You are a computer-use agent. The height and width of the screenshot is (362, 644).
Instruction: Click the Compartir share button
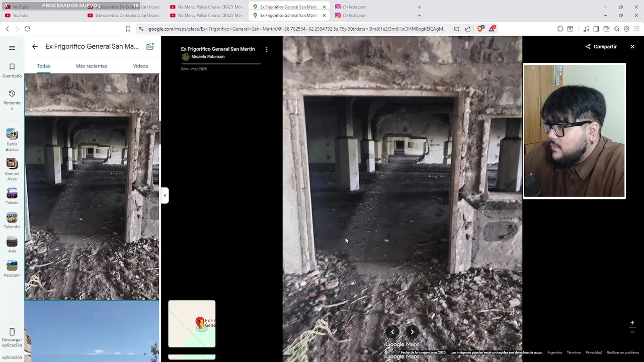click(x=601, y=46)
